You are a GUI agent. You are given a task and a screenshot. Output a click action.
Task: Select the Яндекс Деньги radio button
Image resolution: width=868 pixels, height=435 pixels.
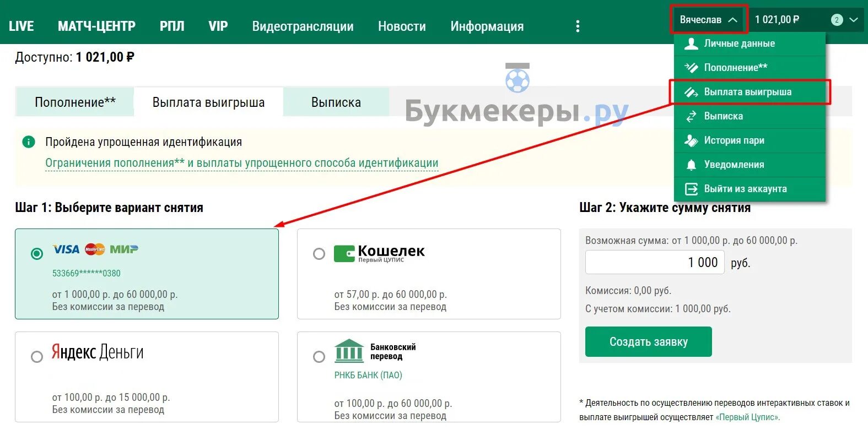(x=37, y=356)
